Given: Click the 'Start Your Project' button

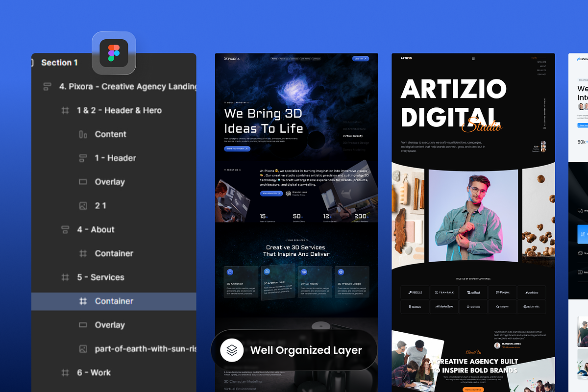Looking at the screenshot, I should click(237, 148).
